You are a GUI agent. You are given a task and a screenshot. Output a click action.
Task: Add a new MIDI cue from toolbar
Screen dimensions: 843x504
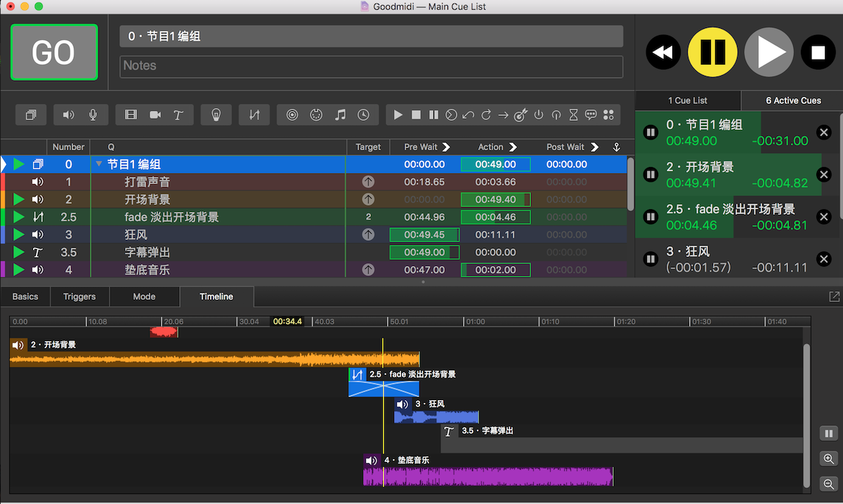pyautogui.click(x=316, y=114)
